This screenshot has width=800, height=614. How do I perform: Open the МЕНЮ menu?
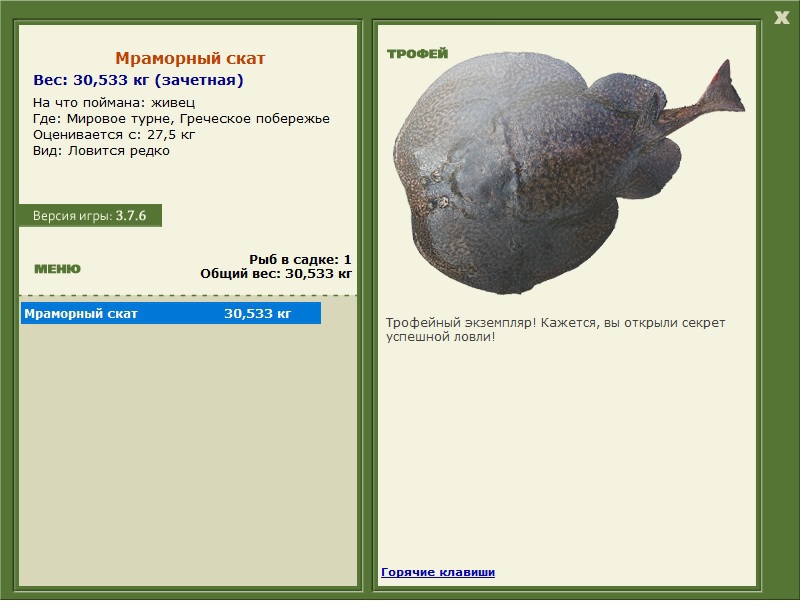pyautogui.click(x=58, y=269)
